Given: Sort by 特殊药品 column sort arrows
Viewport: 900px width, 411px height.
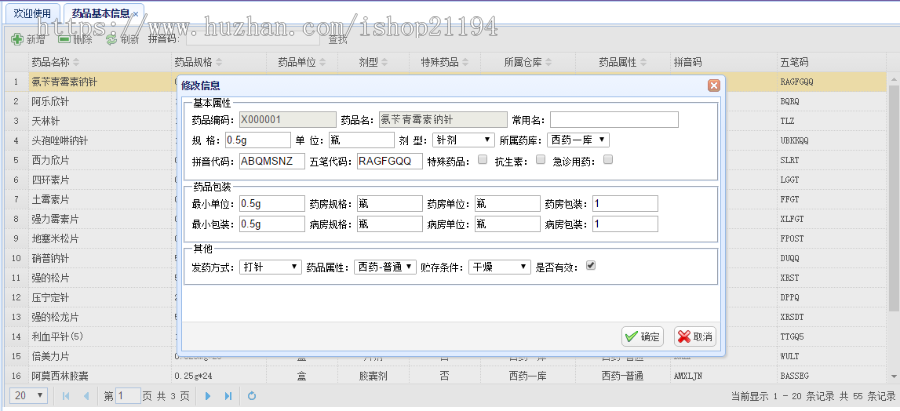Looking at the screenshot, I should point(464,63).
